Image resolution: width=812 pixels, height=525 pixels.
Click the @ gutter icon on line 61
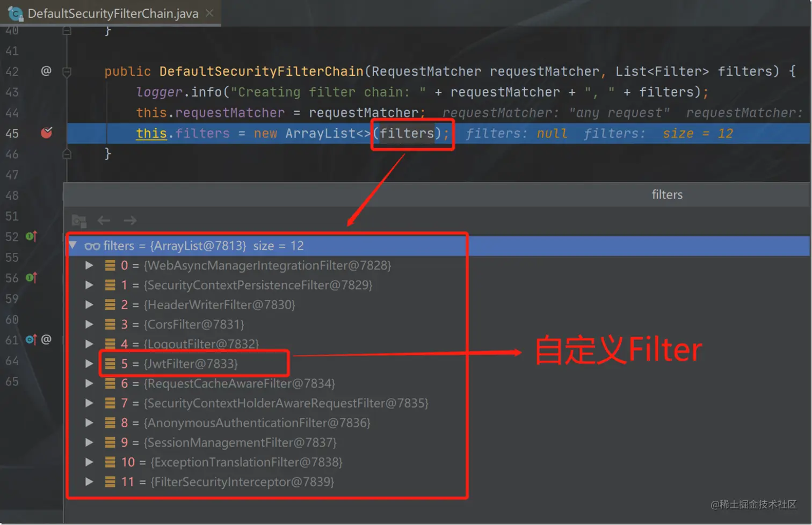point(46,339)
